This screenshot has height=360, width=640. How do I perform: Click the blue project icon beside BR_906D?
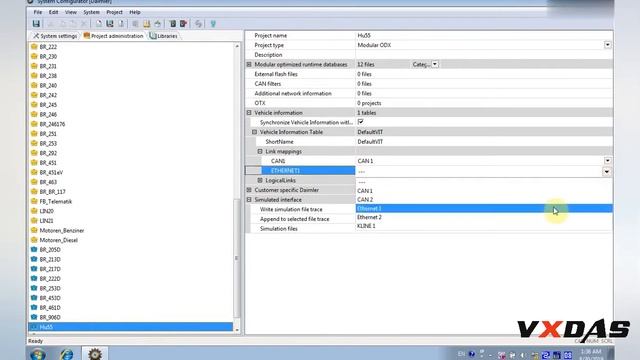[34, 317]
